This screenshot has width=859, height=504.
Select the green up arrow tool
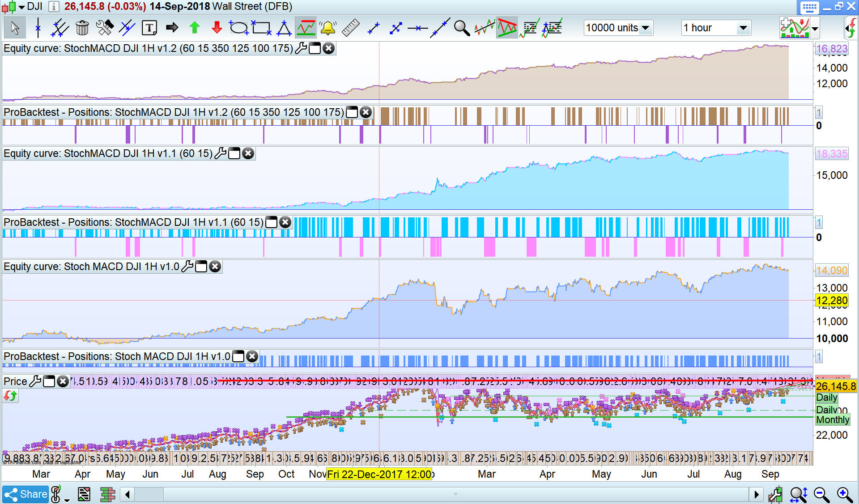(194, 28)
